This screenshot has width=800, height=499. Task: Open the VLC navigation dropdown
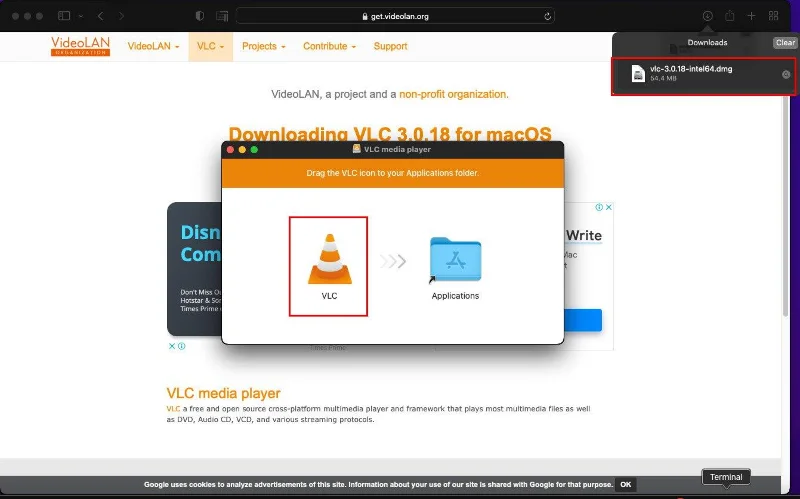[210, 46]
